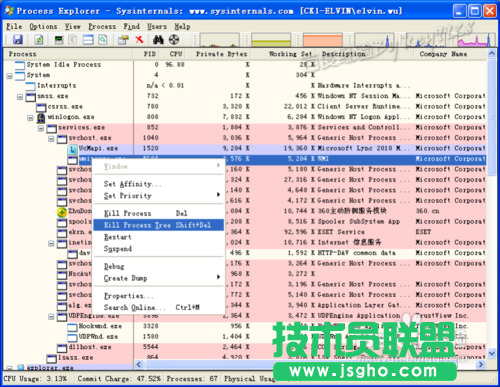Viewport: 500px width, 387px height.
Task: Click the Interrupts row icon
Action: [30, 86]
